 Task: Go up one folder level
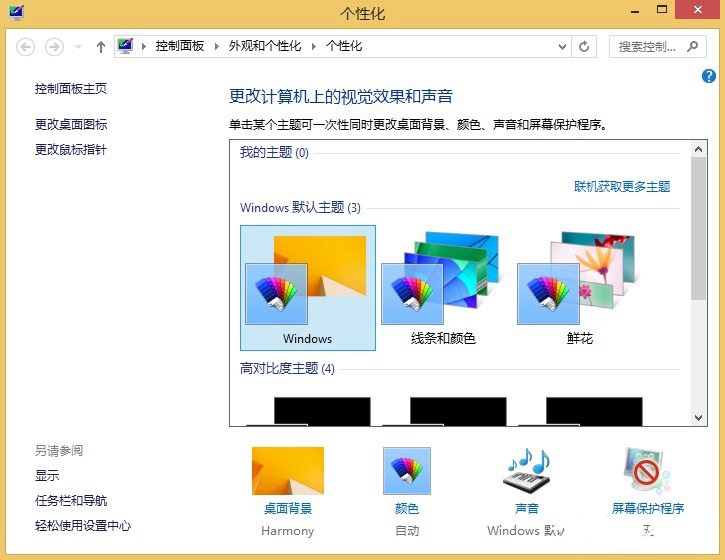click(101, 47)
